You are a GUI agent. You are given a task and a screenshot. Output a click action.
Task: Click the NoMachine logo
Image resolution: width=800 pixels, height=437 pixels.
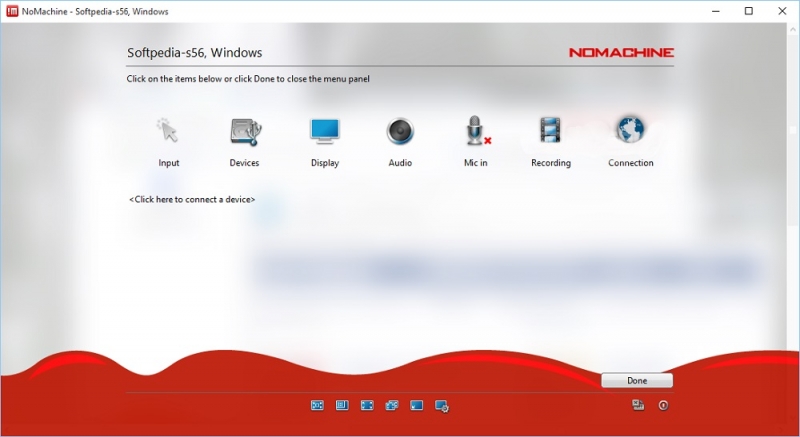tap(621, 53)
